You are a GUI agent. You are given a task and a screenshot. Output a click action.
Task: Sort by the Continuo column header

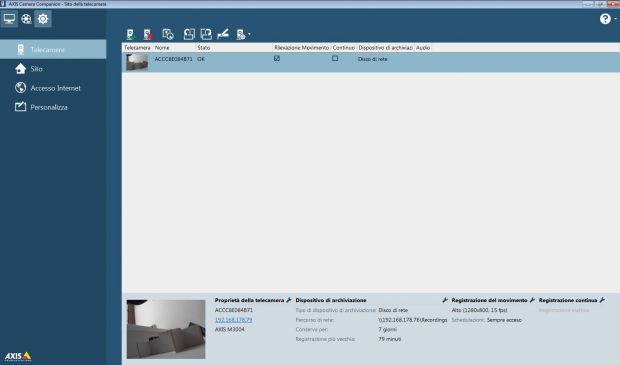[x=343, y=47]
